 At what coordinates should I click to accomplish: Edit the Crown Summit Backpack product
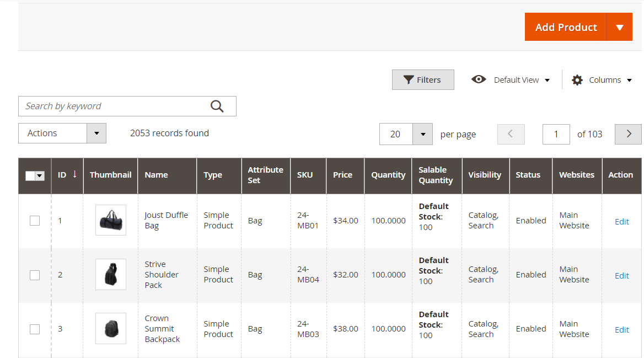point(621,330)
